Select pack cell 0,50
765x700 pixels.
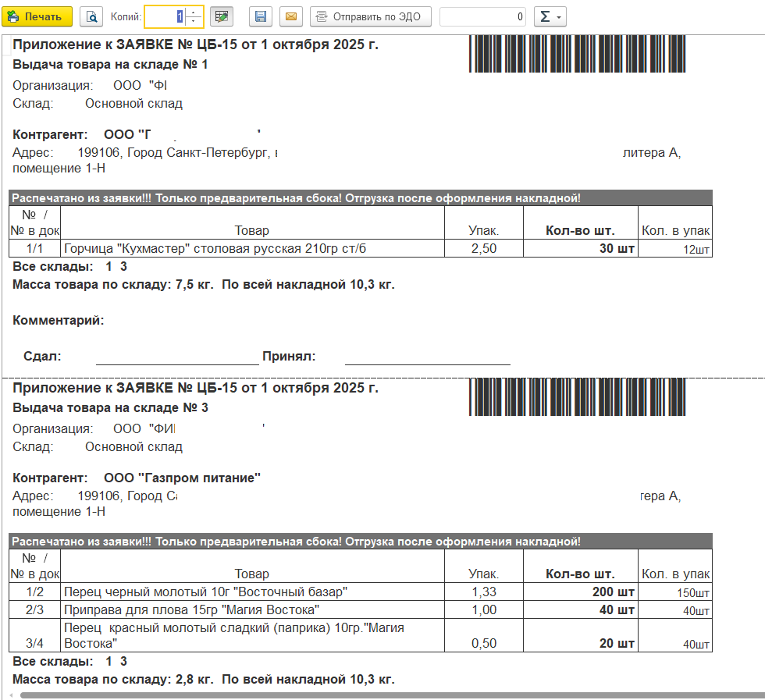(x=484, y=635)
